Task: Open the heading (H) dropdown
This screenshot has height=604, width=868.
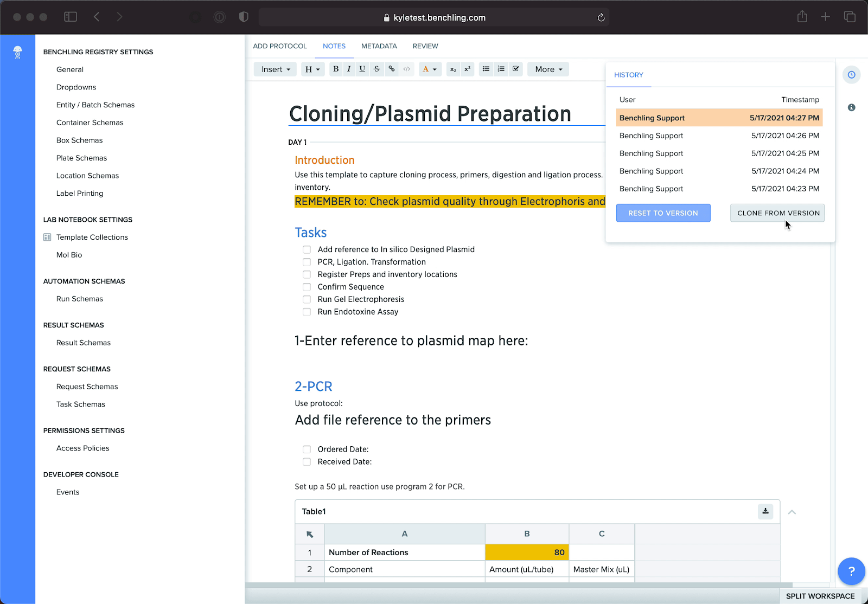Action: pyautogui.click(x=312, y=69)
